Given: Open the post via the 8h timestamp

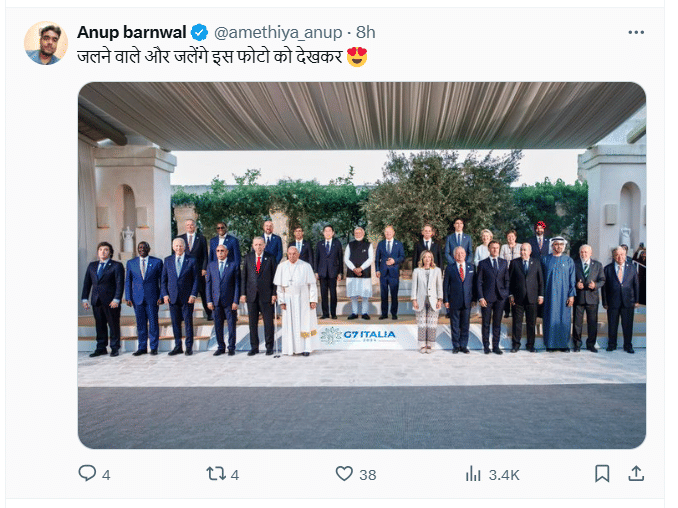Looking at the screenshot, I should point(366,33).
